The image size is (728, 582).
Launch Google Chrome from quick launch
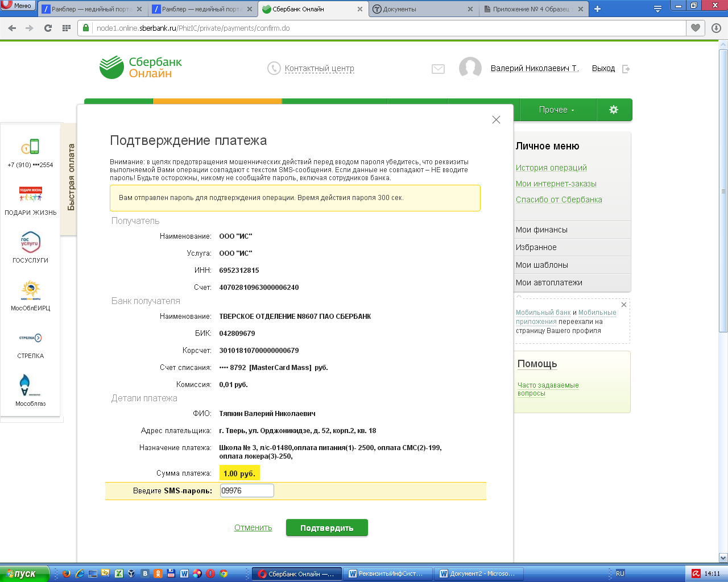tap(224, 573)
